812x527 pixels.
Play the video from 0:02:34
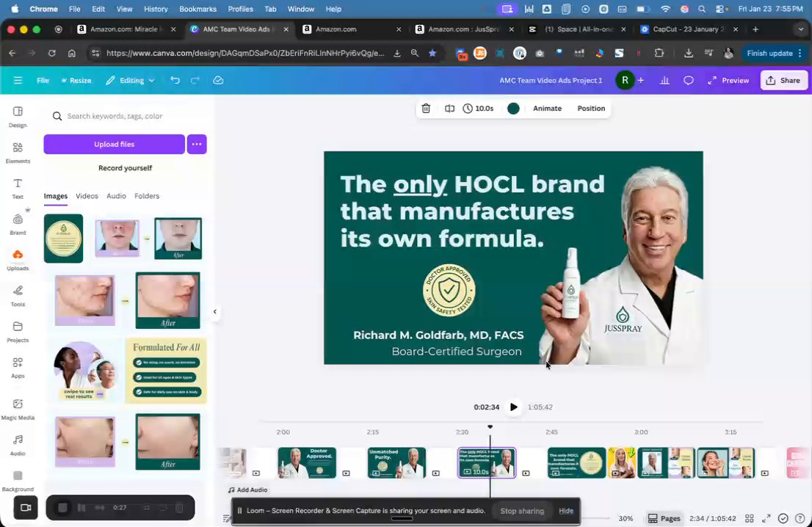pos(513,407)
